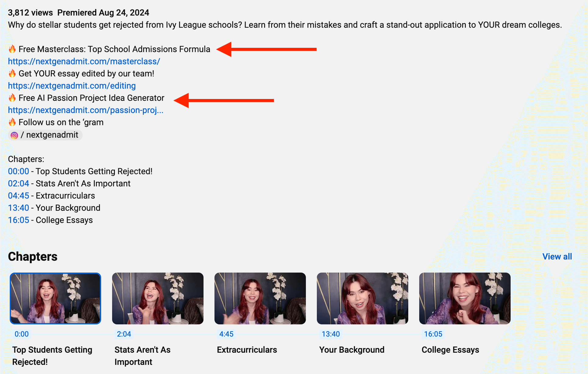Image resolution: width=588 pixels, height=374 pixels.
Task: Jump to 04:45 Extracurriculars chapter
Action: (19, 196)
